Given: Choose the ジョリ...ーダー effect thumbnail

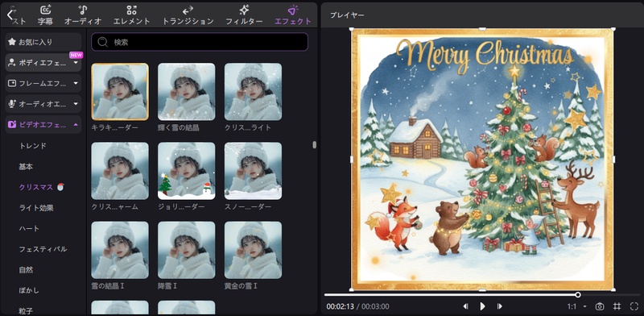Looking at the screenshot, I should click(x=187, y=171).
